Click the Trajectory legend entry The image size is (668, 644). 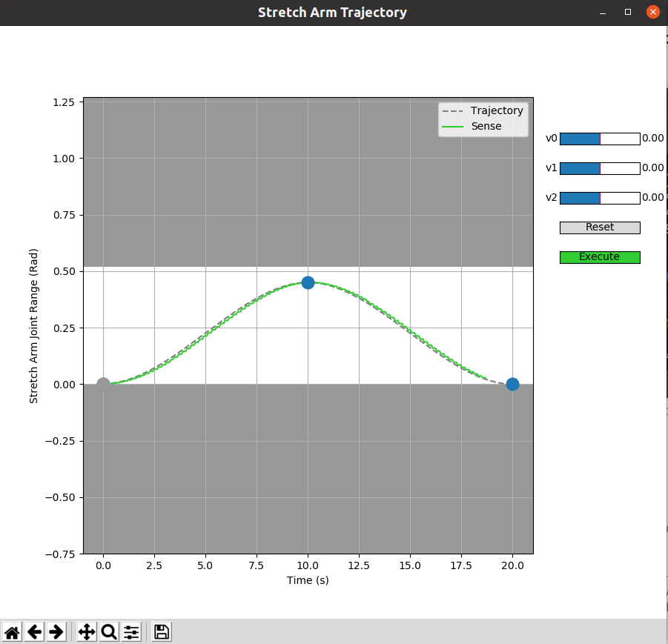click(x=483, y=110)
